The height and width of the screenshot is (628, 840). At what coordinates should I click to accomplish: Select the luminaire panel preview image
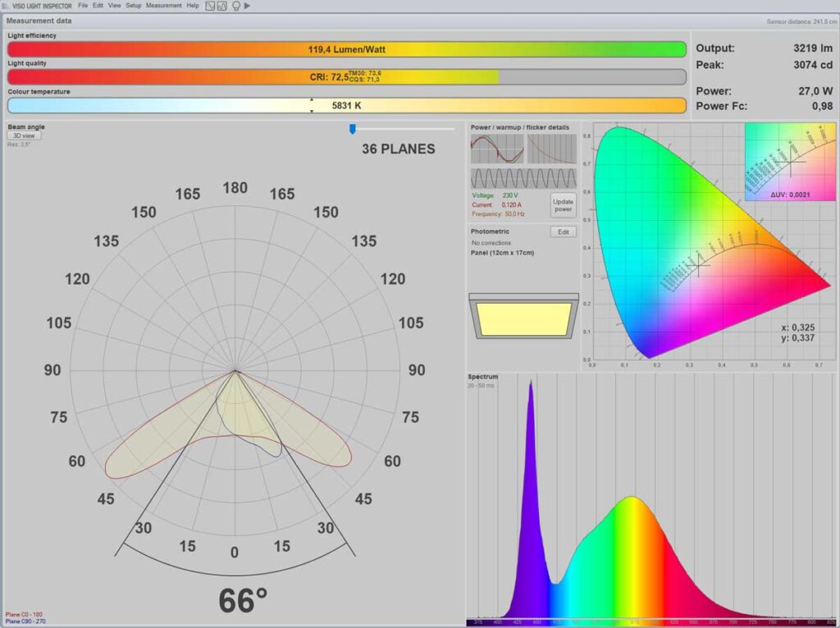pos(523,316)
